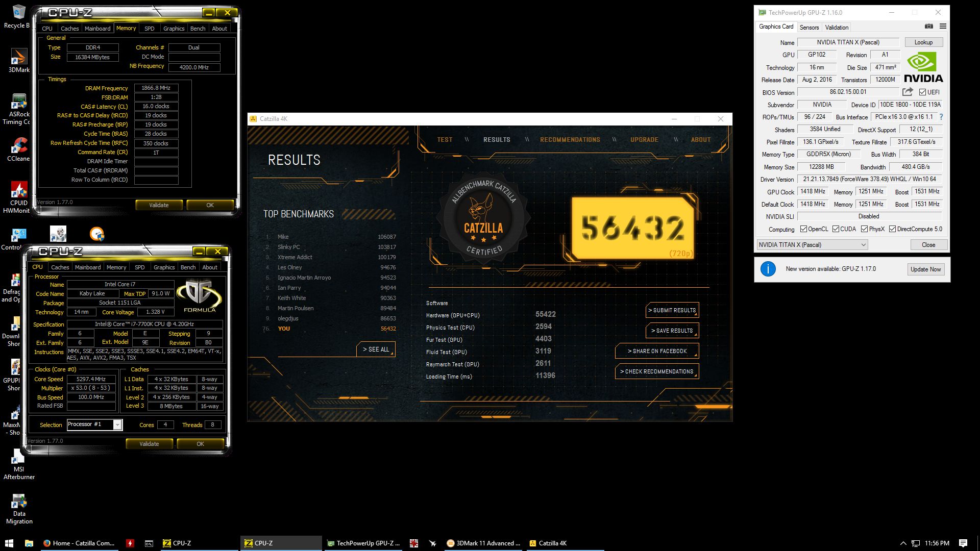Click the GPU-Z screenshot camera icon
The width and height of the screenshot is (980, 551).
929,26
